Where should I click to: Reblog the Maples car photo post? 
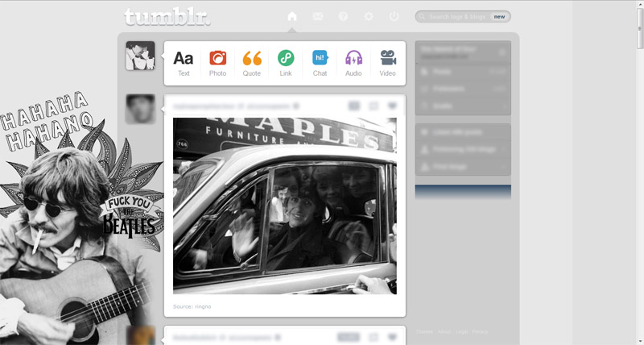click(374, 106)
